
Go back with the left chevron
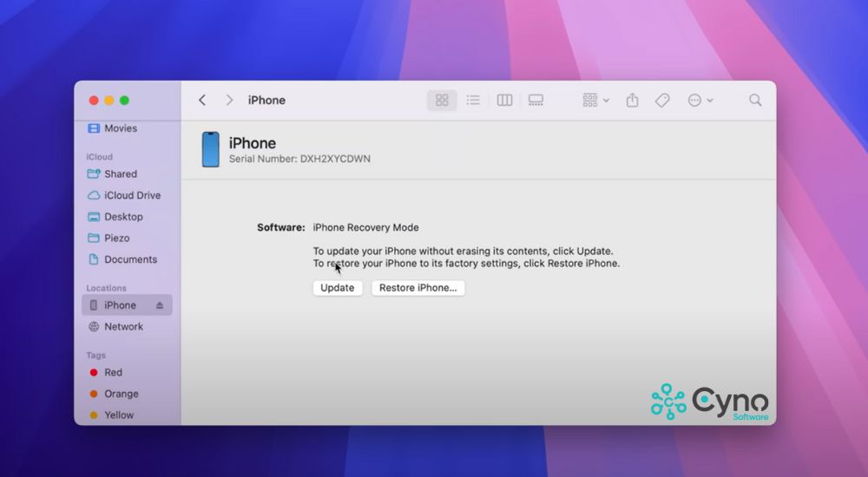[202, 100]
